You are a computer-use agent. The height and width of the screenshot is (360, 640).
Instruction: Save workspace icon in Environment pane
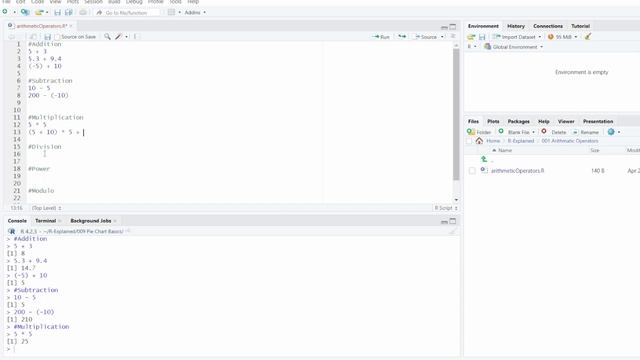click(482, 37)
